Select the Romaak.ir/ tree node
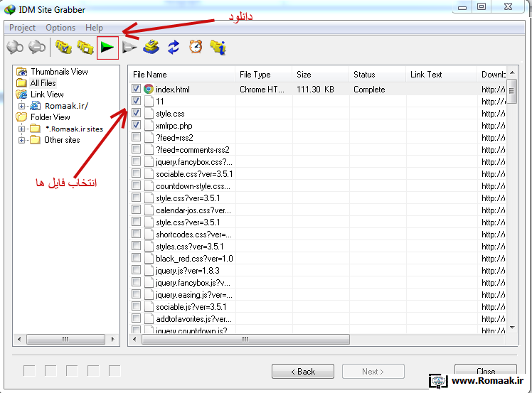The width and height of the screenshot is (532, 393). [x=66, y=106]
